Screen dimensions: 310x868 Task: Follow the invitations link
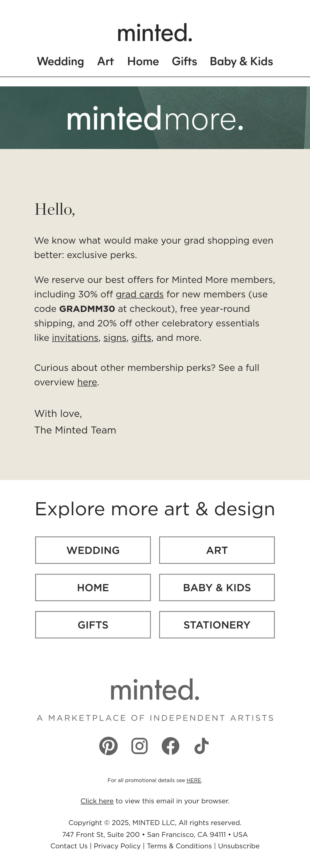click(75, 338)
